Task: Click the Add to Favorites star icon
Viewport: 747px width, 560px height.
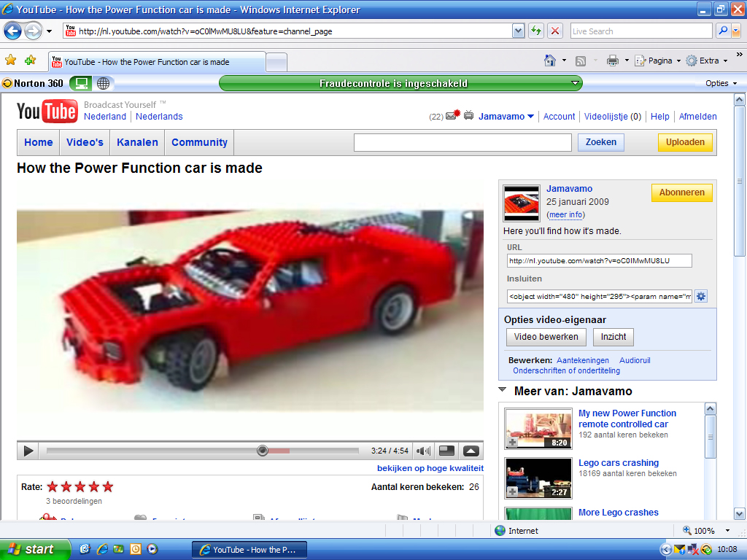Action: click(x=30, y=60)
